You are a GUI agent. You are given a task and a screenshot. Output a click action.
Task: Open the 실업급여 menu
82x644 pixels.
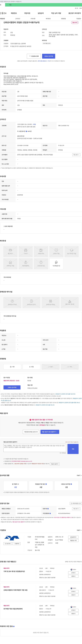pos(41,13)
